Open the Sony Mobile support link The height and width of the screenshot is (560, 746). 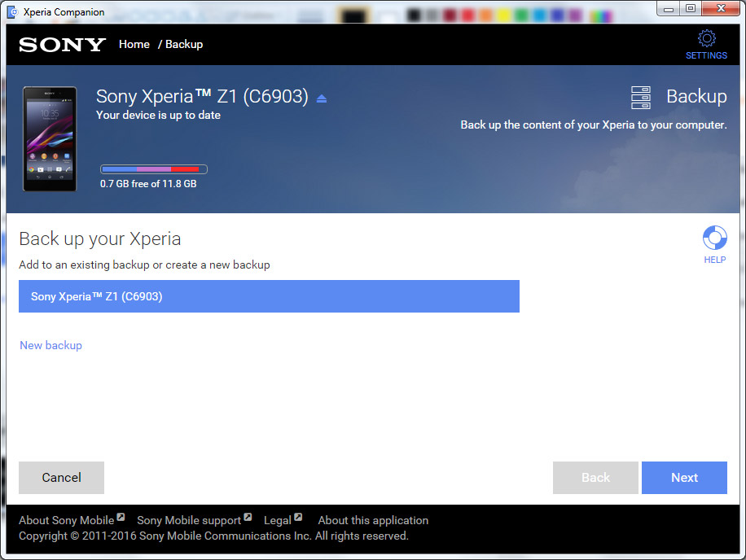point(189,521)
